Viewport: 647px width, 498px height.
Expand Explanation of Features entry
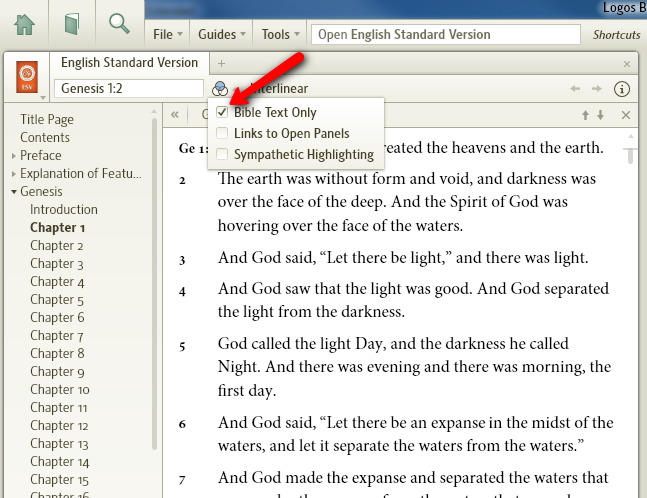coord(14,174)
